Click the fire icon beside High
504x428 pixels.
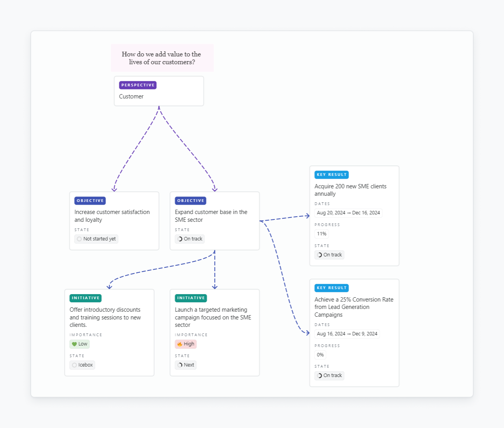point(180,344)
